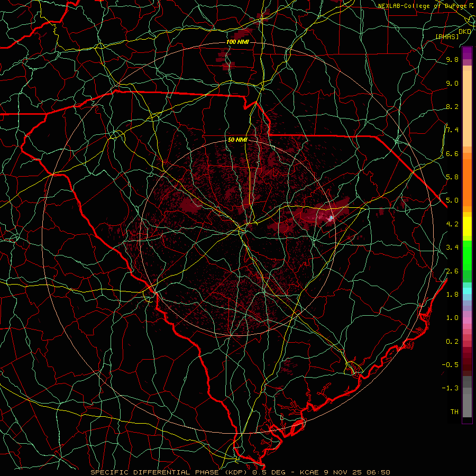Select the yellow segment of the color bar

[x=467, y=226]
